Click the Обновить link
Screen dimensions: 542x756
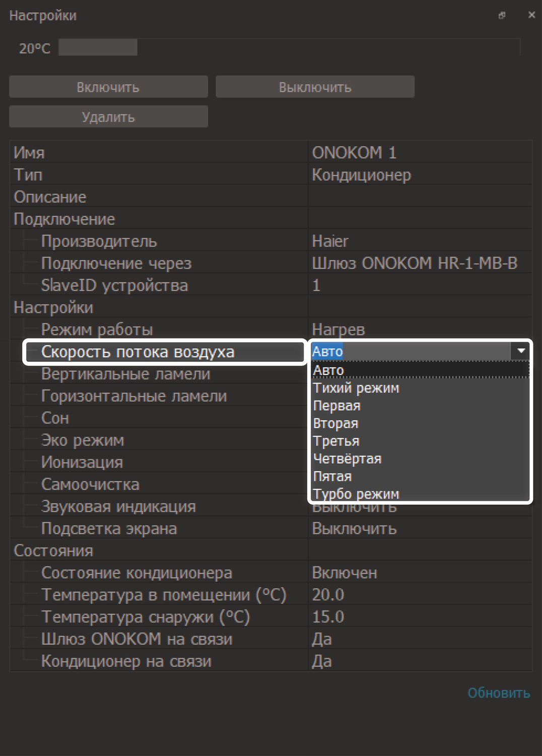pyautogui.click(x=498, y=693)
